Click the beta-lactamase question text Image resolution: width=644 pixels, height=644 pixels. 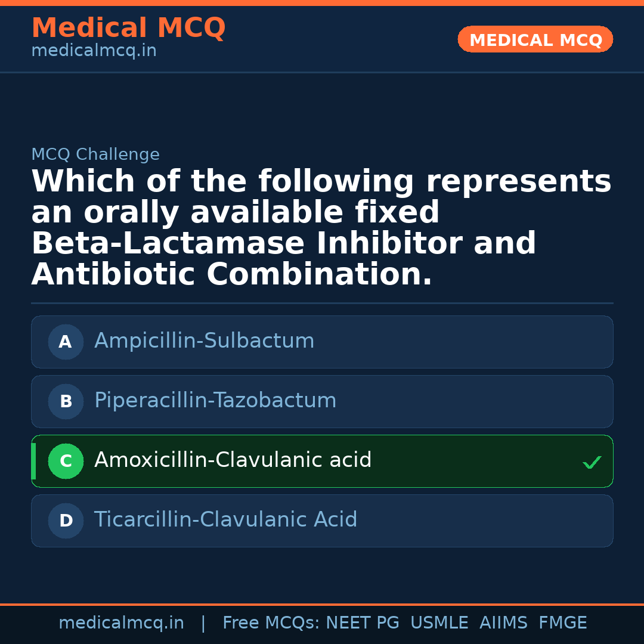point(321,228)
